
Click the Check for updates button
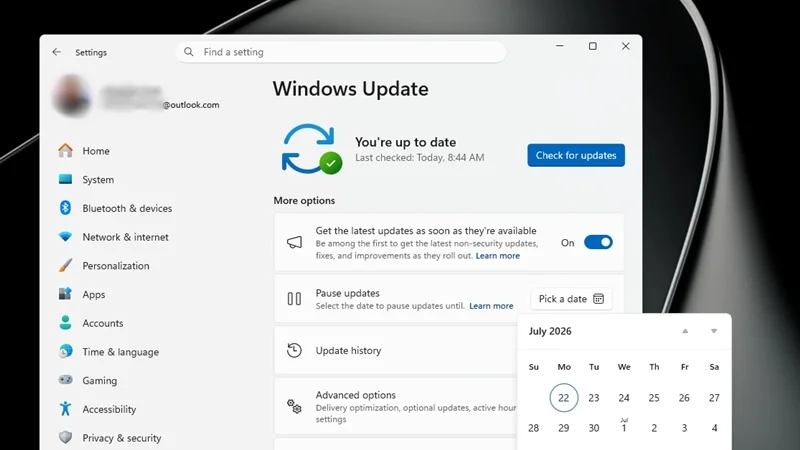tap(576, 155)
